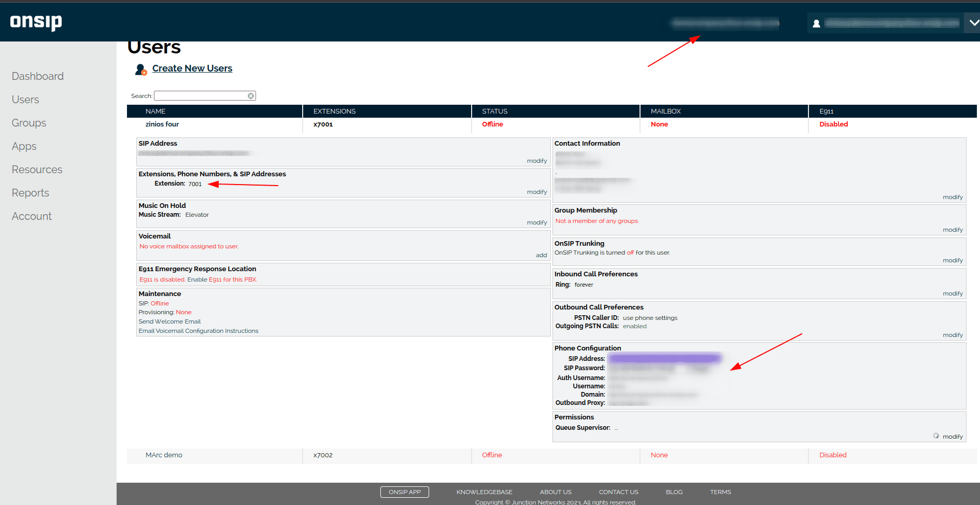Modify Outbound Call Preferences
Viewport: 980px width, 505px height.
[953, 335]
